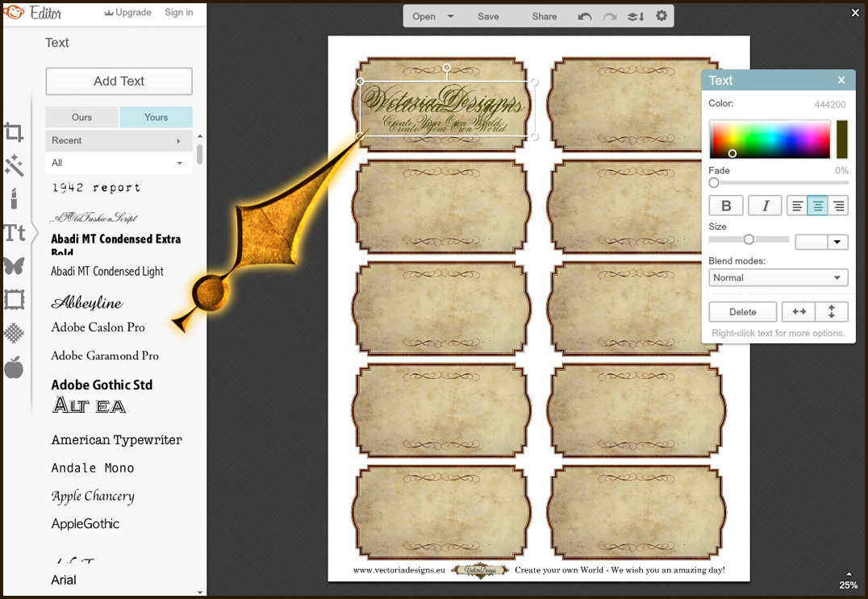Open the apple Seasonal themes tool
The width and height of the screenshot is (868, 599).
[14, 367]
